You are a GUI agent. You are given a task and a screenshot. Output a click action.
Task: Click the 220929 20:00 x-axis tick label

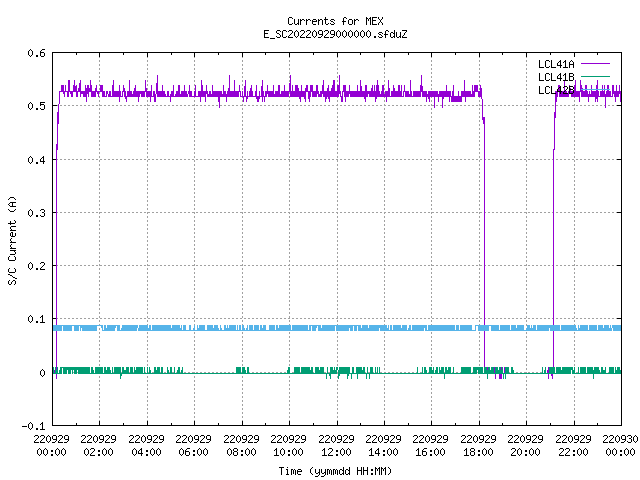pyautogui.click(x=525, y=445)
